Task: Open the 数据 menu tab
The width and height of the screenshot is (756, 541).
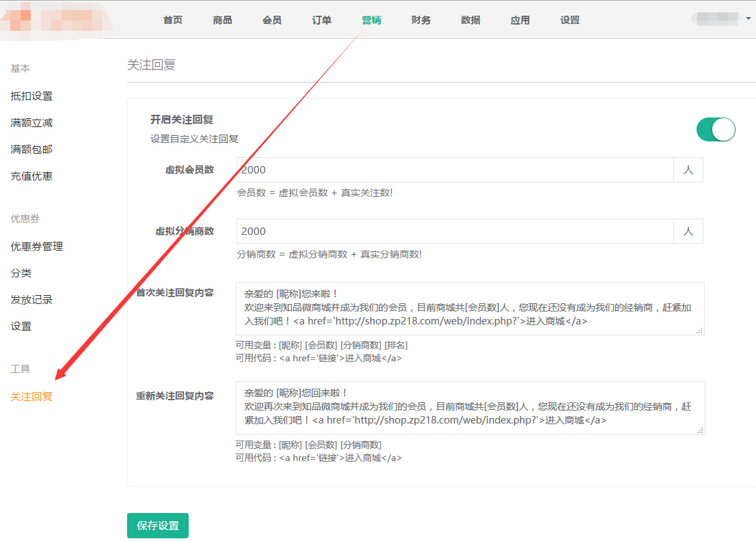Action: (x=470, y=20)
